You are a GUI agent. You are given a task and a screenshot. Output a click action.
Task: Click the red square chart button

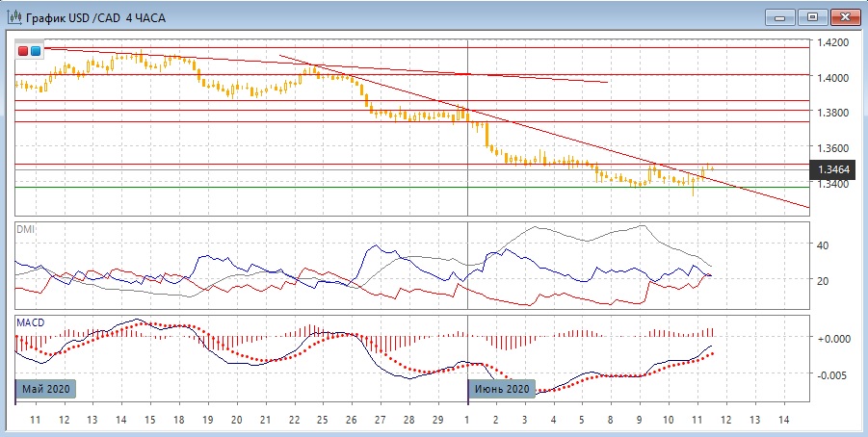point(23,50)
